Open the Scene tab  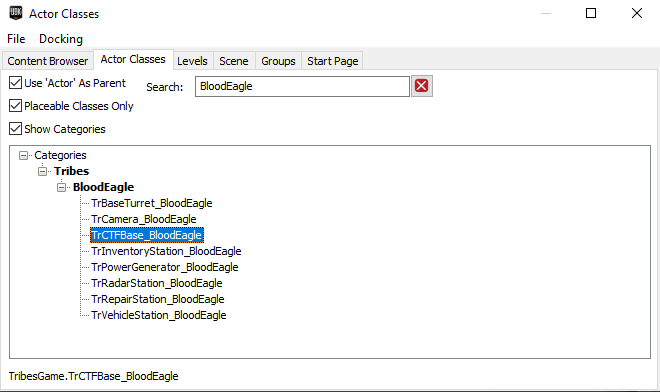(234, 61)
